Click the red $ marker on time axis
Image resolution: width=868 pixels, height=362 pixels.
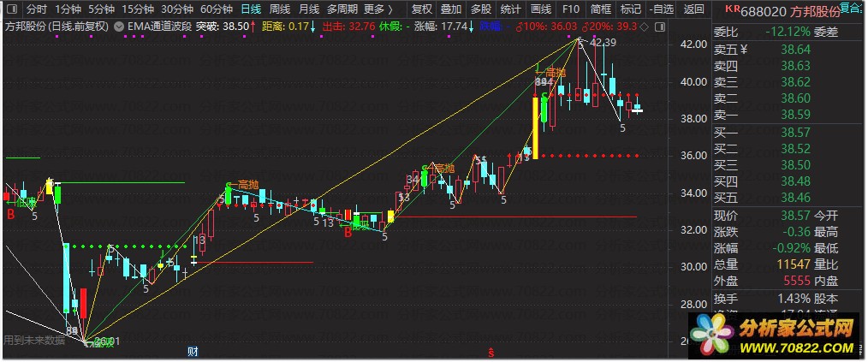coord(490,351)
